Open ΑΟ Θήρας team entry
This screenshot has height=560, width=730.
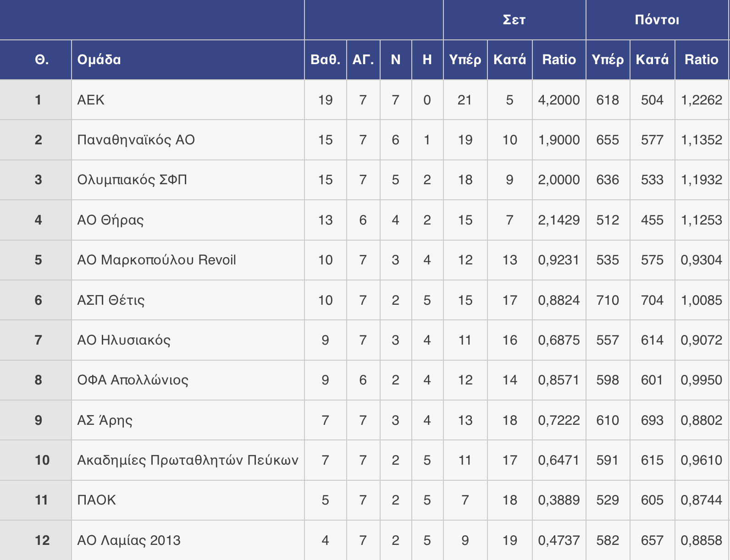click(x=110, y=220)
